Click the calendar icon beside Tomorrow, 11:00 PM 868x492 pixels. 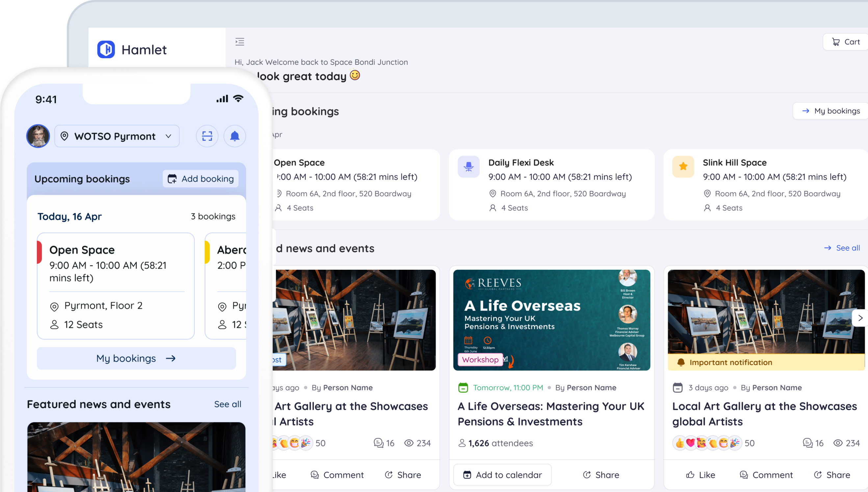(463, 388)
